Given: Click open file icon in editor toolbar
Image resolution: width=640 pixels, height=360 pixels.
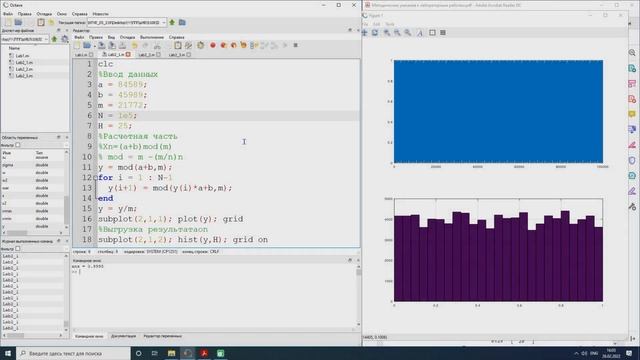Looking at the screenshot, I should pos(87,45).
